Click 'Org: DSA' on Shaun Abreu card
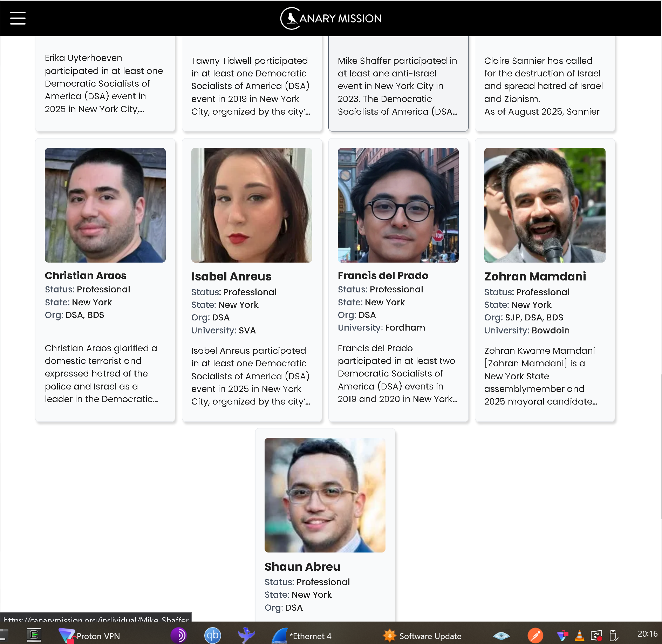 pos(284,608)
